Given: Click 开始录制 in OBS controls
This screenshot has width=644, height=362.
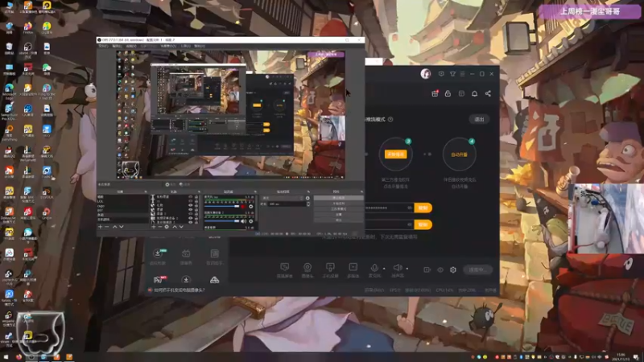Looking at the screenshot, I should coord(338,204).
